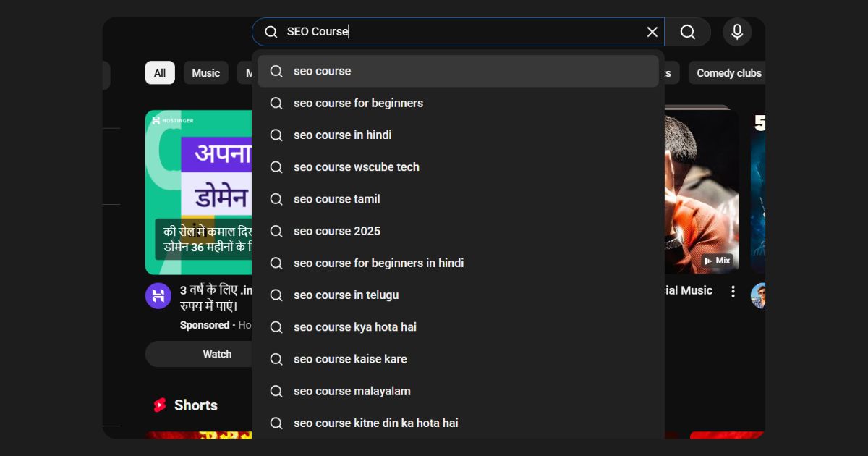Viewport: 868px width, 456px height.
Task: Start voice search with microphone icon
Action: click(x=737, y=32)
